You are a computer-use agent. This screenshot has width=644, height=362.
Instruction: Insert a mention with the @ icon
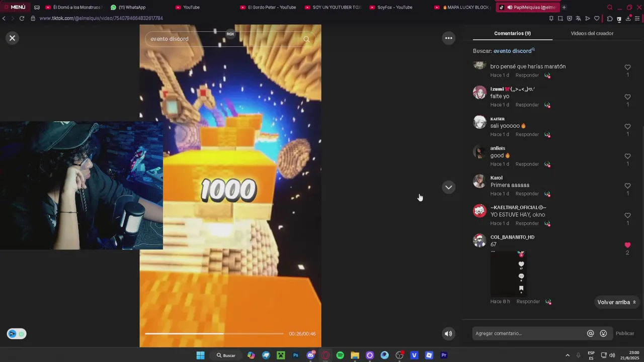(591, 333)
